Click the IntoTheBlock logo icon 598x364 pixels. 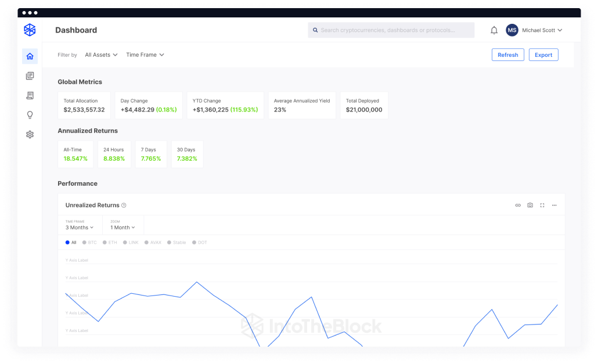click(30, 30)
